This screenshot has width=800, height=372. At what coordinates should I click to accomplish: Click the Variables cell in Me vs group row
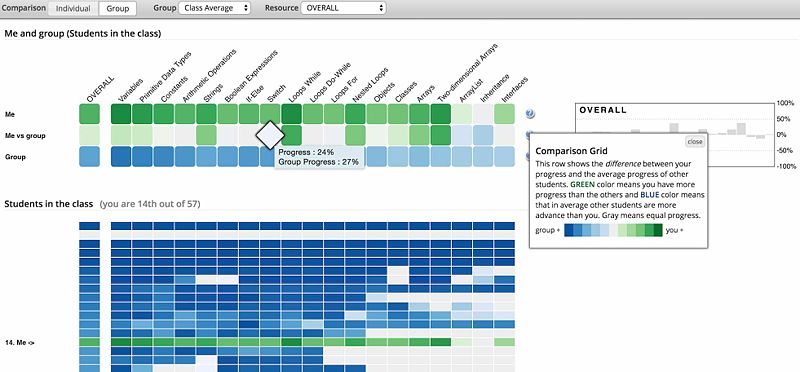coord(121,135)
